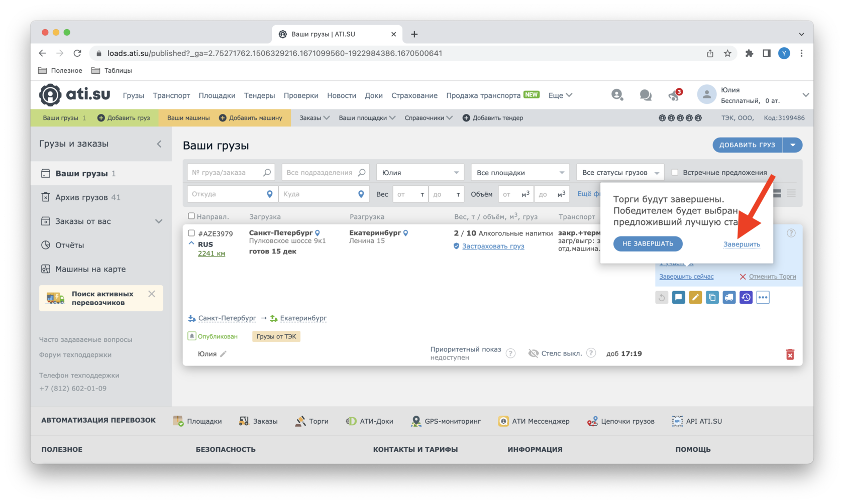Open the messages chat bubble in header

(x=646, y=95)
